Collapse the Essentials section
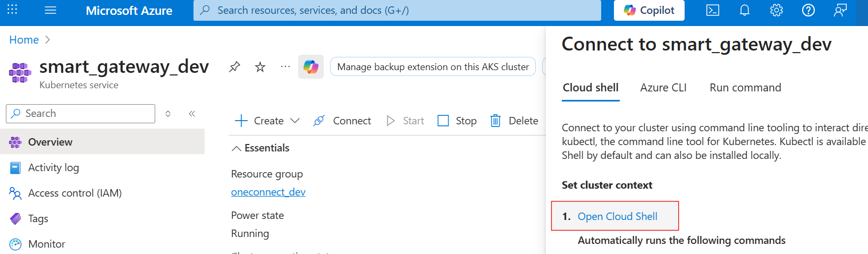868x254 pixels. click(237, 148)
